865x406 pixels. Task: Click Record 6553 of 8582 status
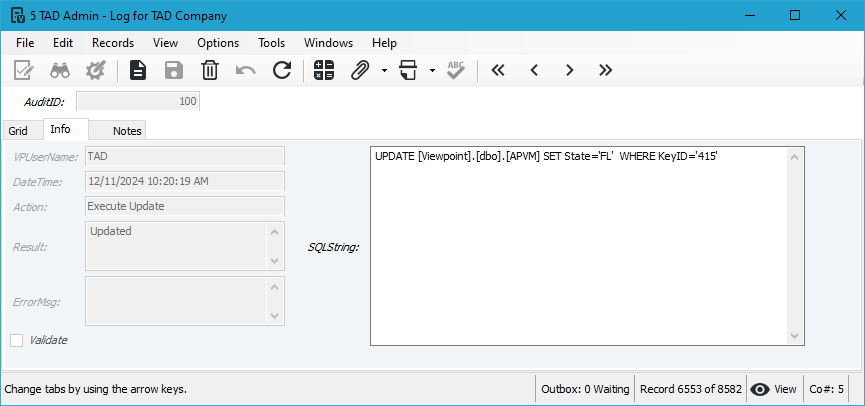[691, 389]
